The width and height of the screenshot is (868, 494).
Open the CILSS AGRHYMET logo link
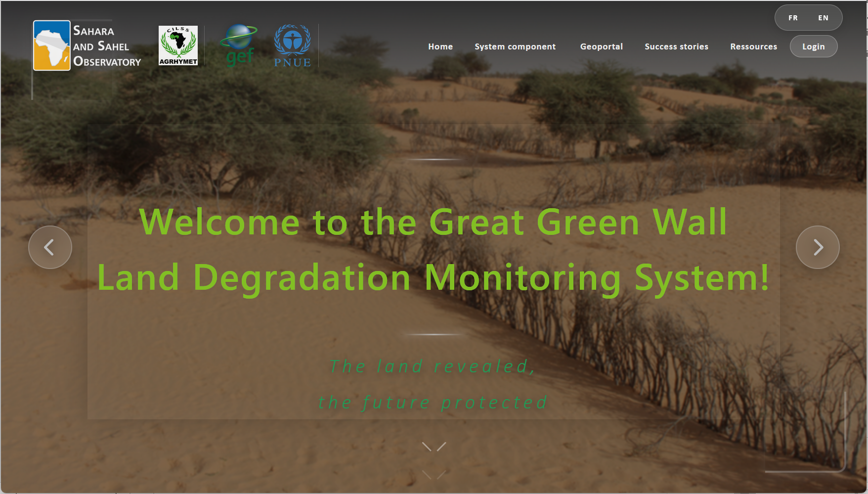pos(178,45)
